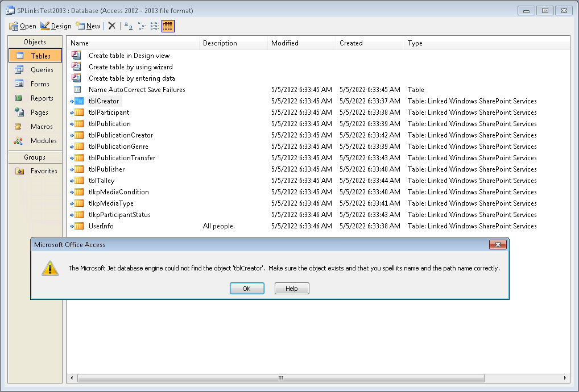The image size is (579, 392).
Task: Select the tblPublication table name
Action: pos(110,124)
